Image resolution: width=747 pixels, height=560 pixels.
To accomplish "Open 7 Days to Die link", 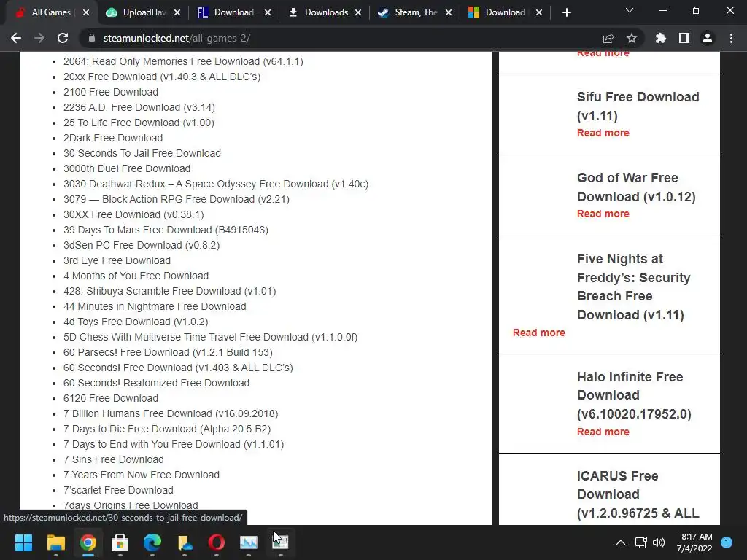I will (x=167, y=429).
